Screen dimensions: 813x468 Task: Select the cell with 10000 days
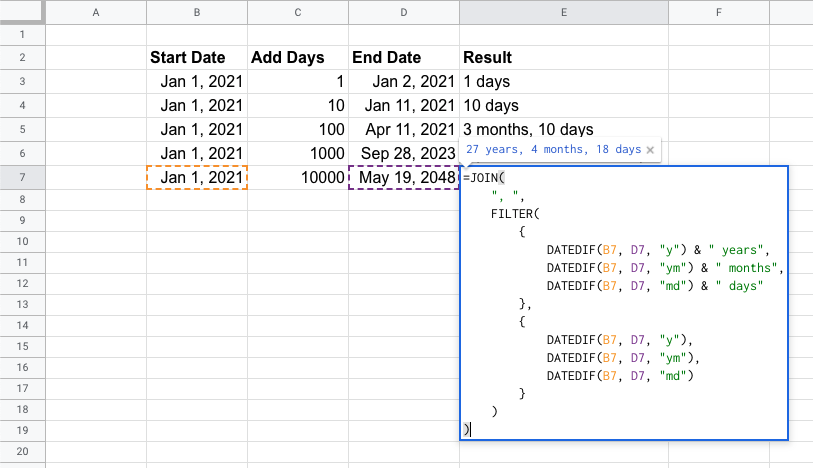(298, 178)
